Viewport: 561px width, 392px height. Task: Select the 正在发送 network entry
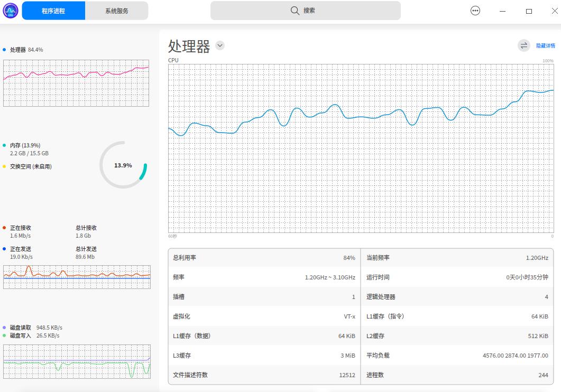(21, 249)
